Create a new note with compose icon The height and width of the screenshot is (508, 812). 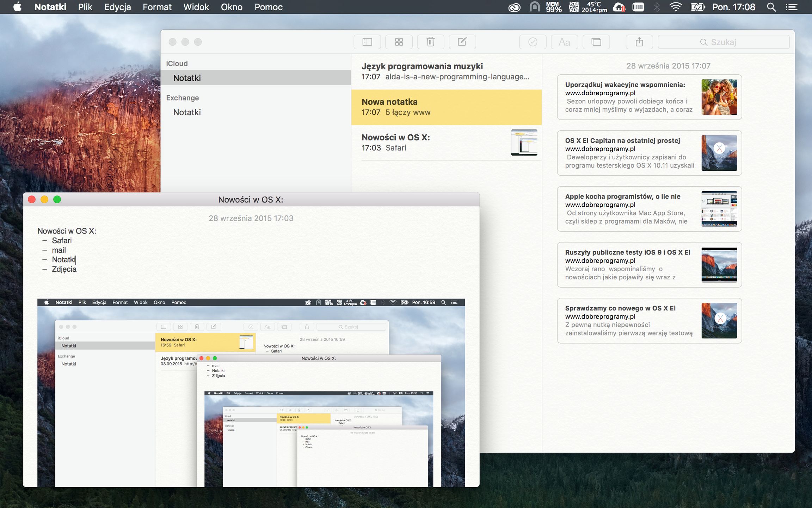[462, 42]
